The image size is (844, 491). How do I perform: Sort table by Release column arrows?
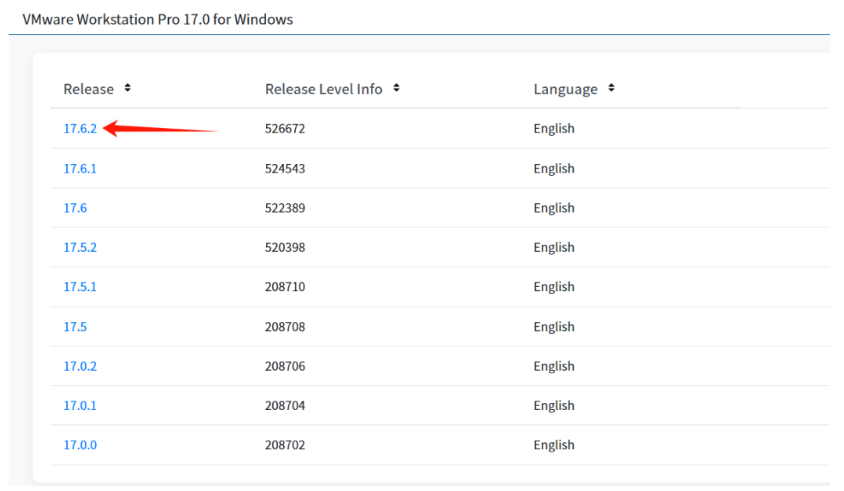pyautogui.click(x=128, y=88)
